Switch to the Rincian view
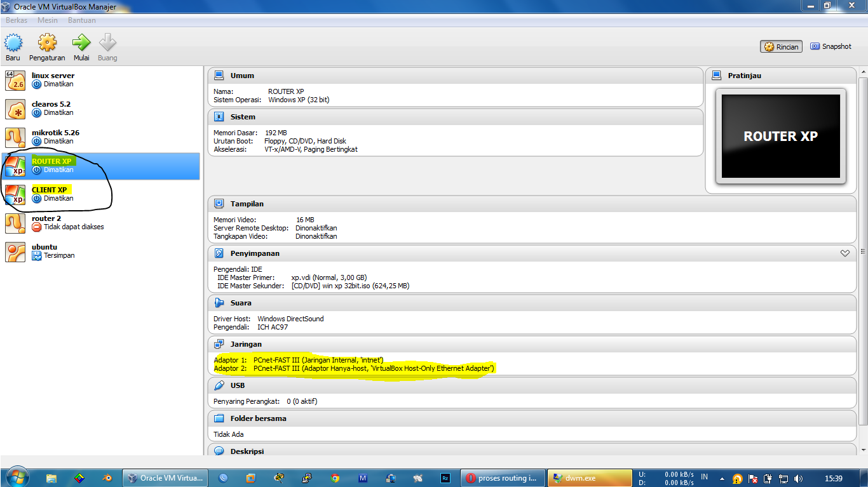 click(781, 46)
